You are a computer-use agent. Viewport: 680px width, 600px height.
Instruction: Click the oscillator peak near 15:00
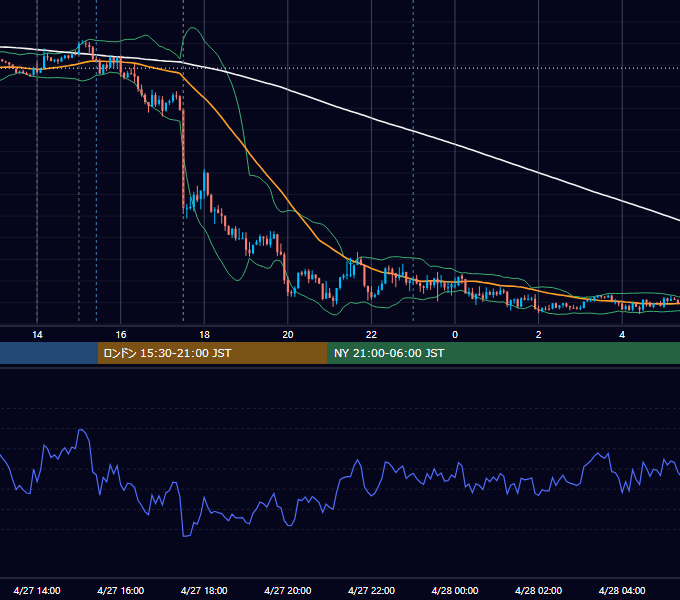[81, 430]
